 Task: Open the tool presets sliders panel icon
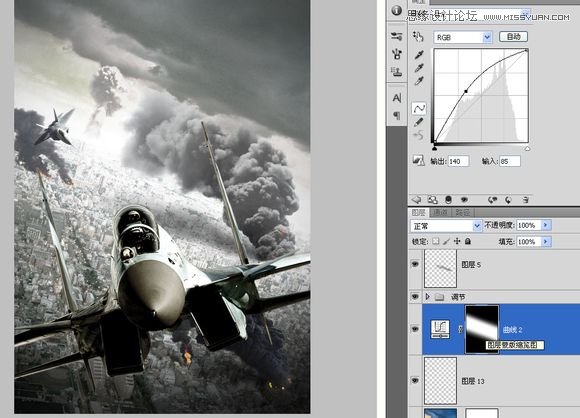pyautogui.click(x=397, y=36)
